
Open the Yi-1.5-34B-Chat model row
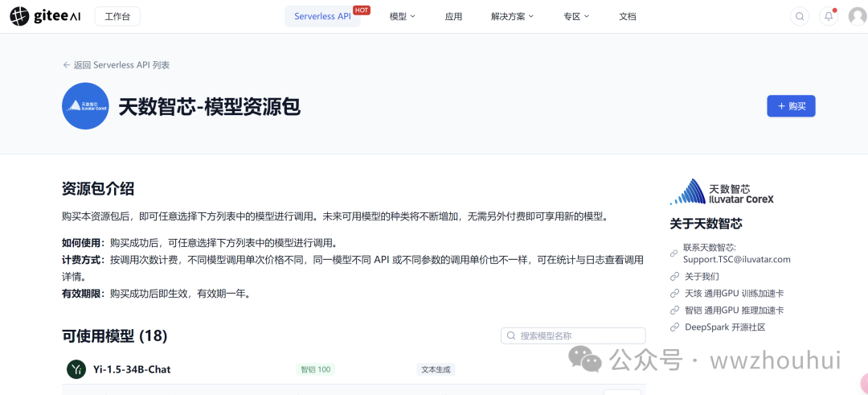(354, 369)
